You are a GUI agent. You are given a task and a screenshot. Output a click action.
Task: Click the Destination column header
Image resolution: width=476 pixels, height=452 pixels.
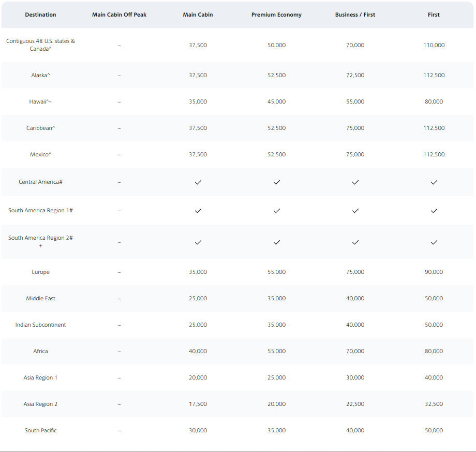40,14
